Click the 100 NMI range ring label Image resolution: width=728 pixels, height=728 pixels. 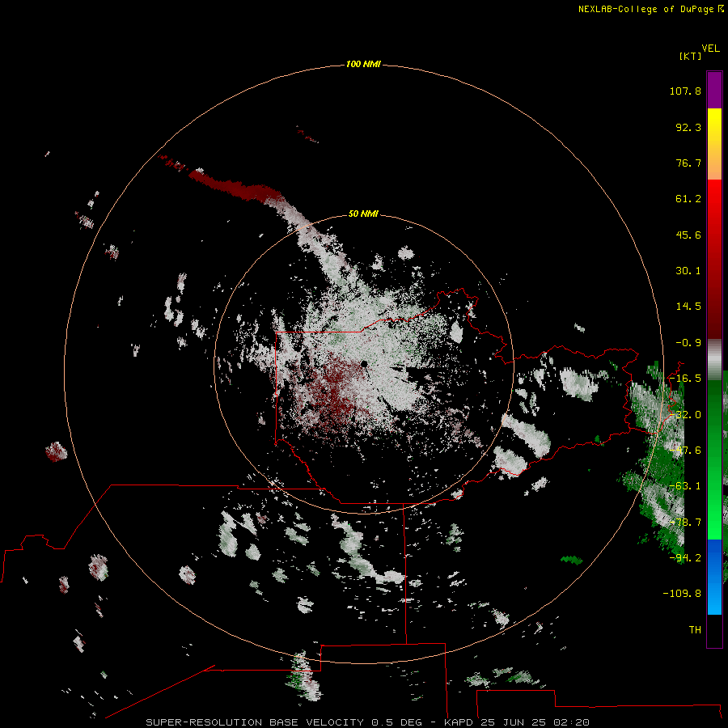click(x=363, y=64)
